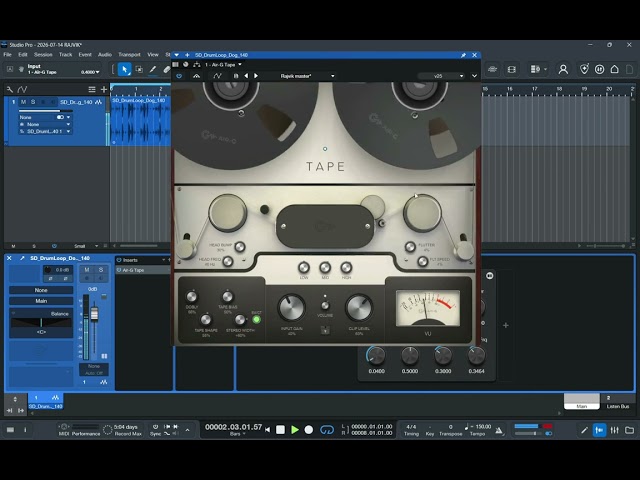The height and width of the screenshot is (480, 640).
Task: Open the Event menu
Action: click(85, 55)
